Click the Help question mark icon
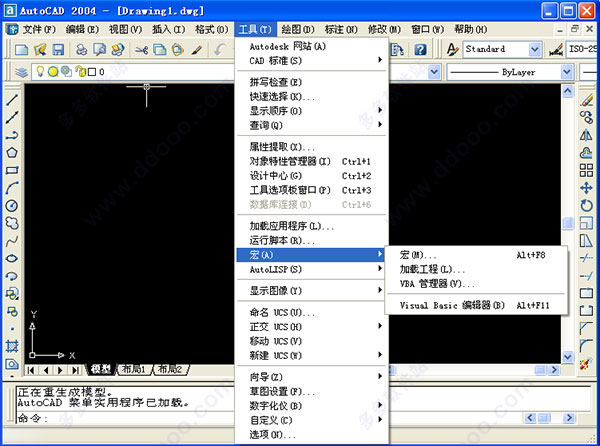The width and height of the screenshot is (600, 446). pyautogui.click(x=420, y=49)
